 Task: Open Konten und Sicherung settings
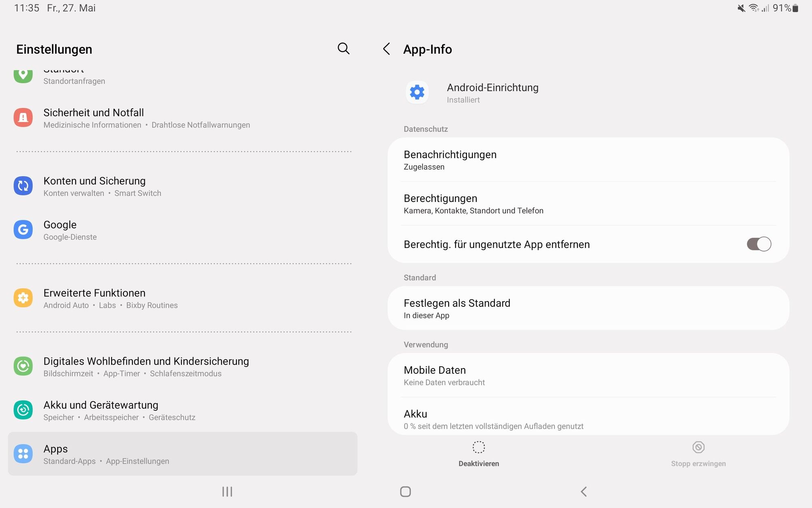[x=182, y=186]
